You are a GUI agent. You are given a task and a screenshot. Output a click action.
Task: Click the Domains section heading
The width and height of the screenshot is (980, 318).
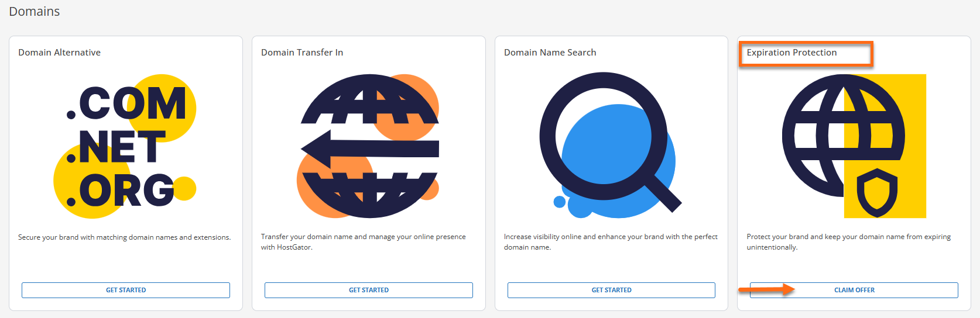click(35, 12)
